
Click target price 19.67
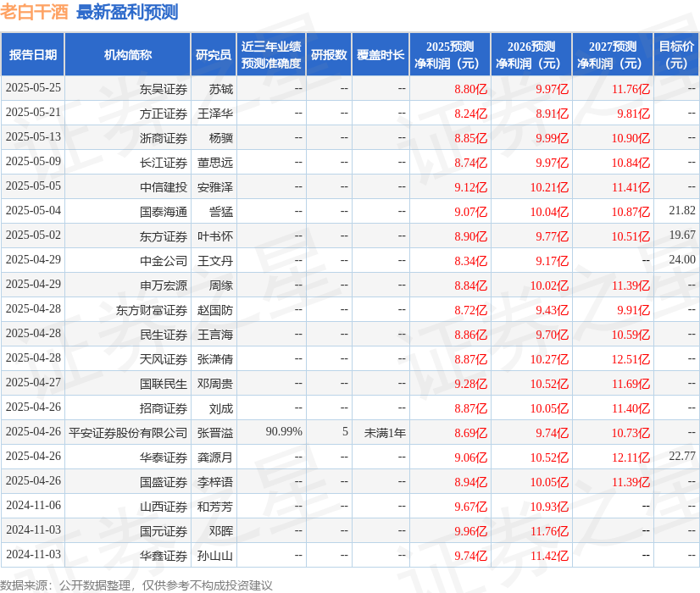[x=682, y=236]
